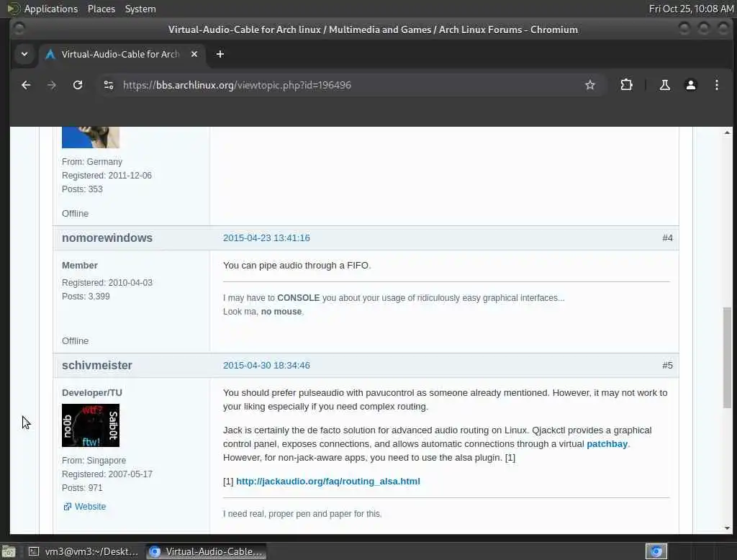This screenshot has height=560, width=737.
Task: Open the Applications menu
Action: pyautogui.click(x=51, y=9)
